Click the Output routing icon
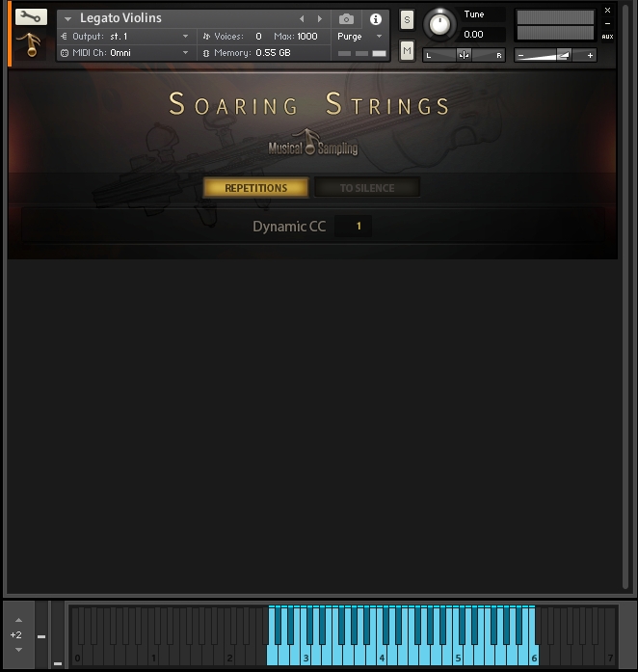638x672 pixels. (x=65, y=37)
